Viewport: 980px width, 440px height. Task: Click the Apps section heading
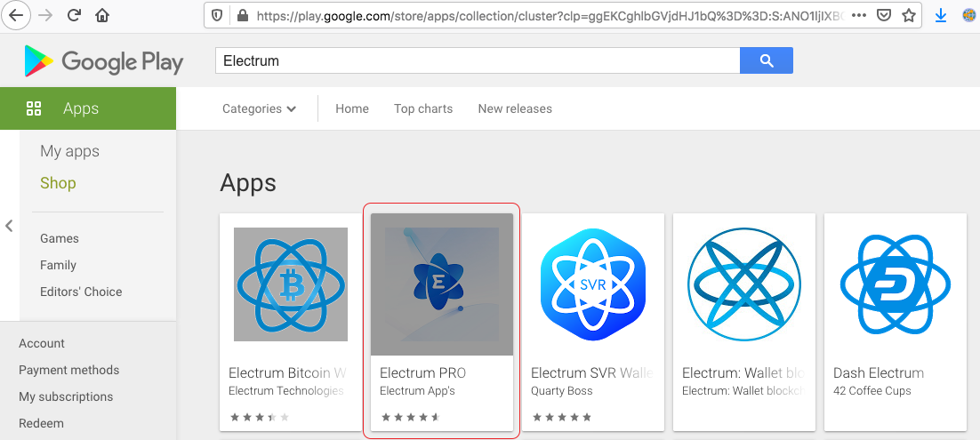click(x=248, y=184)
